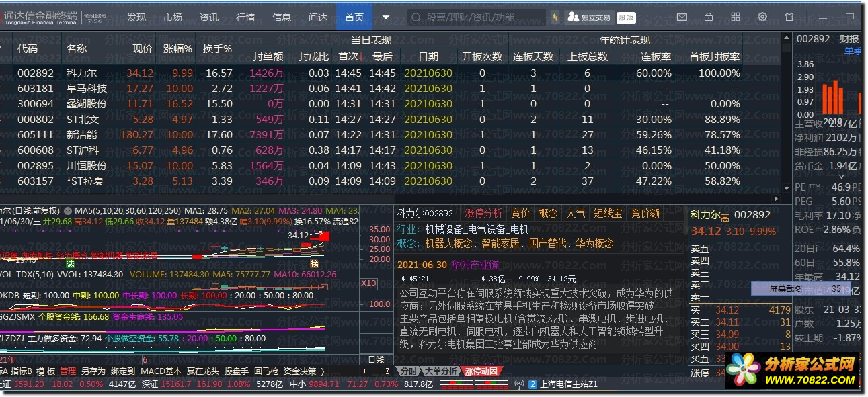
Task: Open the mail message icon
Action: (682, 17)
